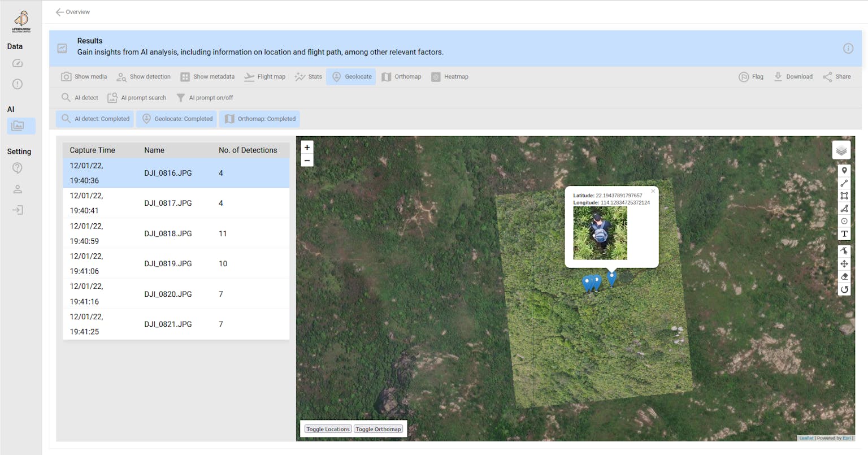Activate the eraser tool on the map
This screenshot has width=868, height=455.
tap(844, 276)
